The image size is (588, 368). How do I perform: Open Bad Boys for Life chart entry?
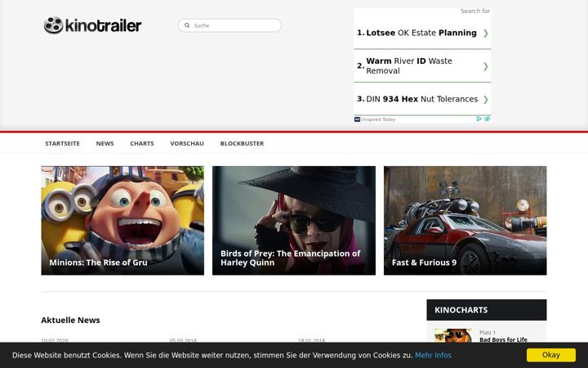503,339
